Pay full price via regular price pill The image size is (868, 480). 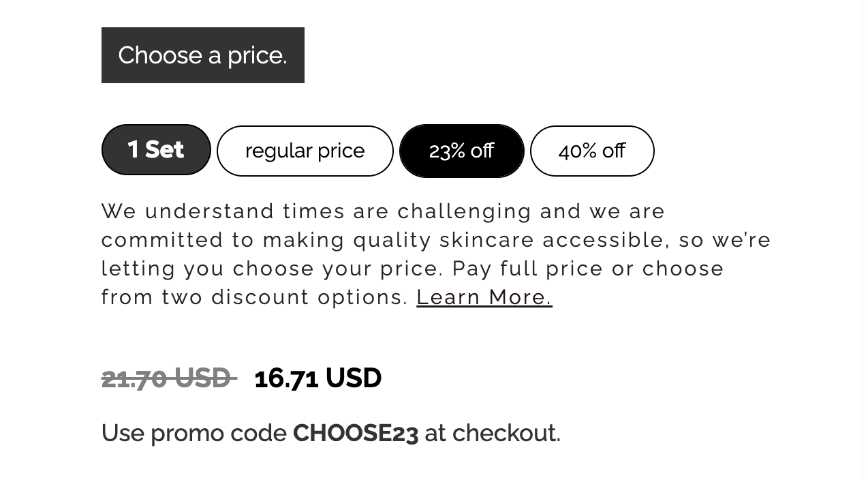pyautogui.click(x=305, y=151)
